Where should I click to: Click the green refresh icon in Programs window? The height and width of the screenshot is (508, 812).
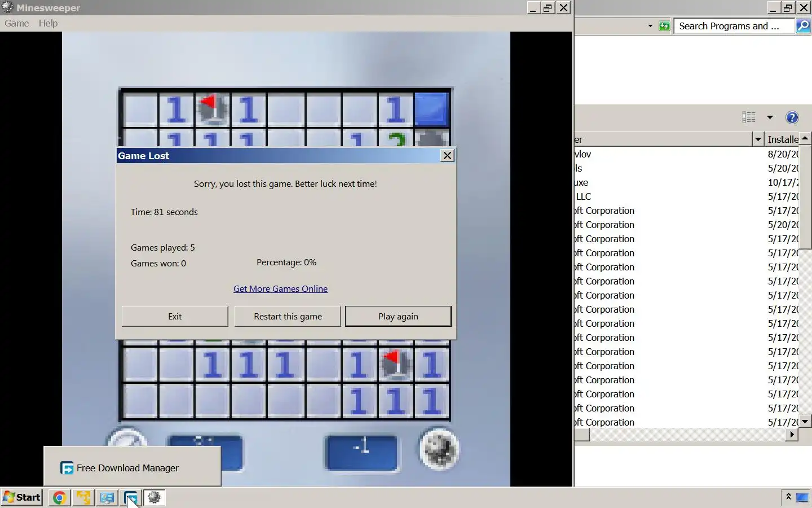coord(664,26)
